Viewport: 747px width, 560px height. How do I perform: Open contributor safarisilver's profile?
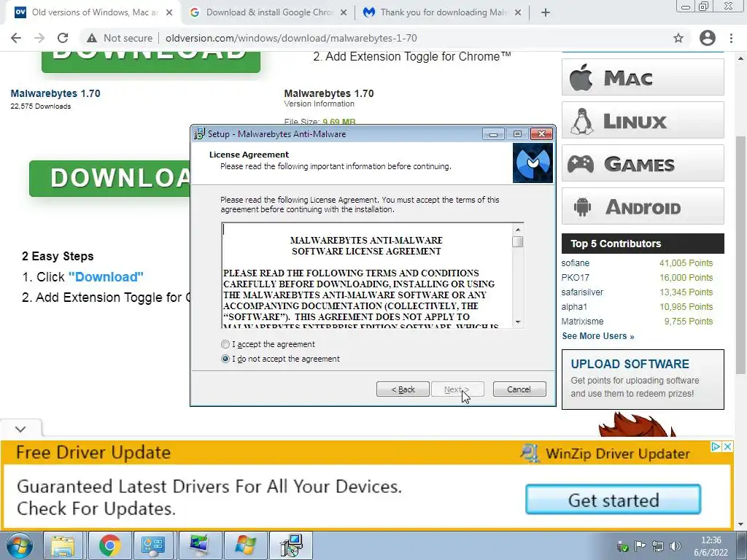[582, 292]
